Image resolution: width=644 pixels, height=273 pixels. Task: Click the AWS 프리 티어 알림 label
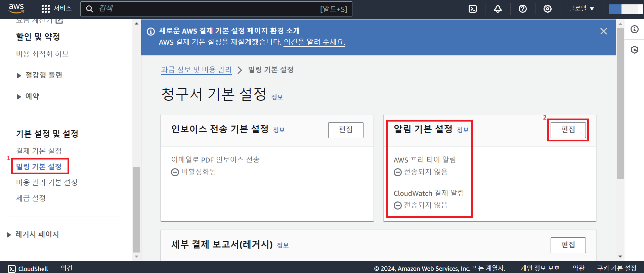coord(425,160)
